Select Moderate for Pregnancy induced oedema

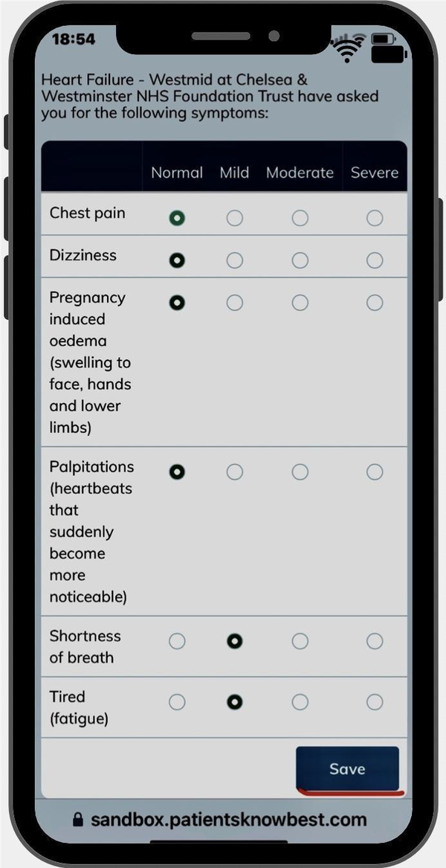(x=300, y=303)
